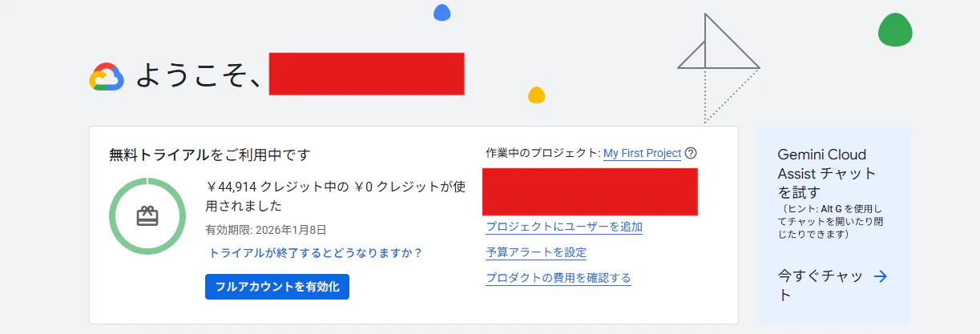Follow プロダクトの費用を確認する link

tap(559, 278)
